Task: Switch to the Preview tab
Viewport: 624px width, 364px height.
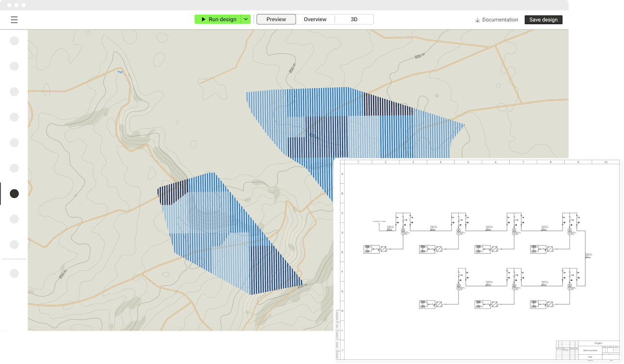Action: pos(276,20)
